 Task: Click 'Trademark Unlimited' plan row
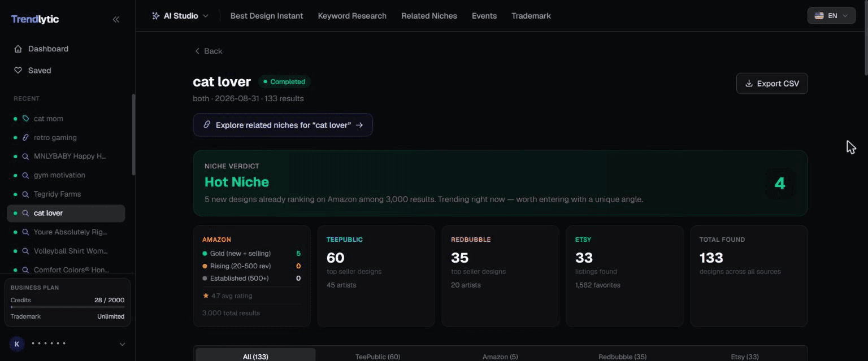[x=67, y=316]
